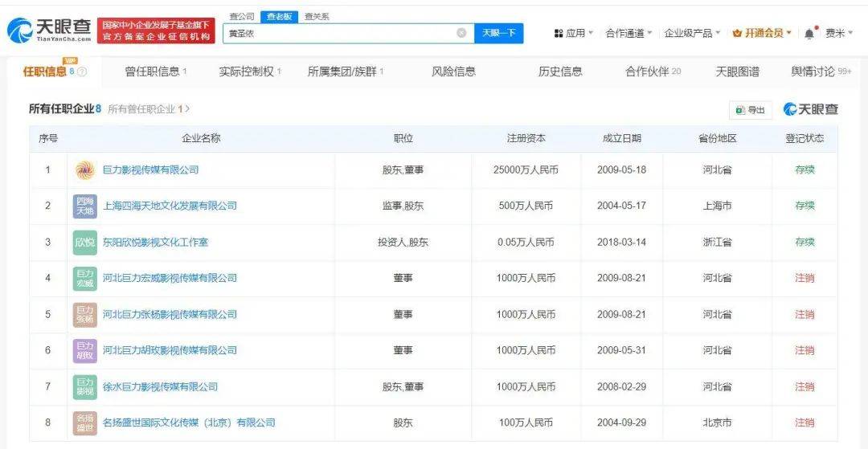The height and width of the screenshot is (449, 868).
Task: Open the 天眼图谱 tab
Action: point(737,71)
